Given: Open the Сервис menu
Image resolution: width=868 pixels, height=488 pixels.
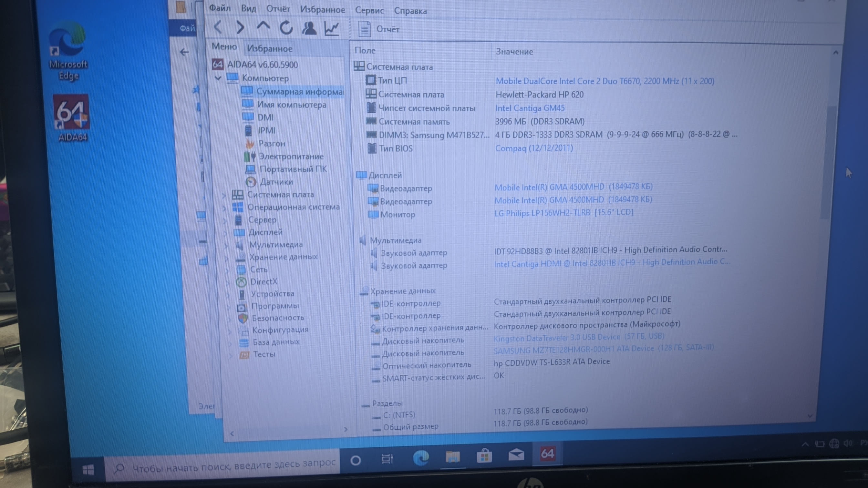Looking at the screenshot, I should click(369, 10).
